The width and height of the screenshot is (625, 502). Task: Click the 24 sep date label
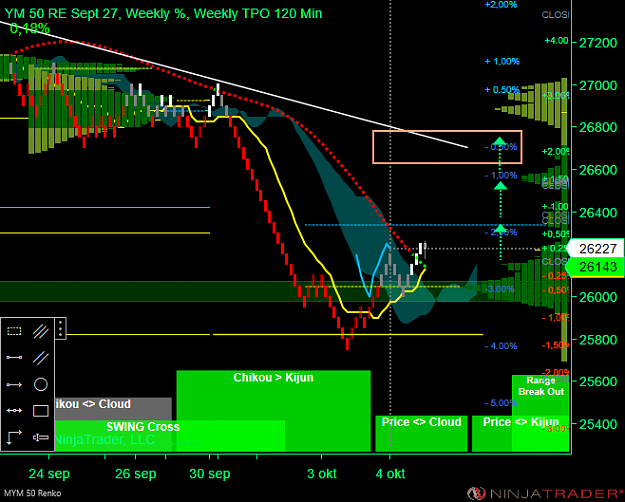pos(49,474)
